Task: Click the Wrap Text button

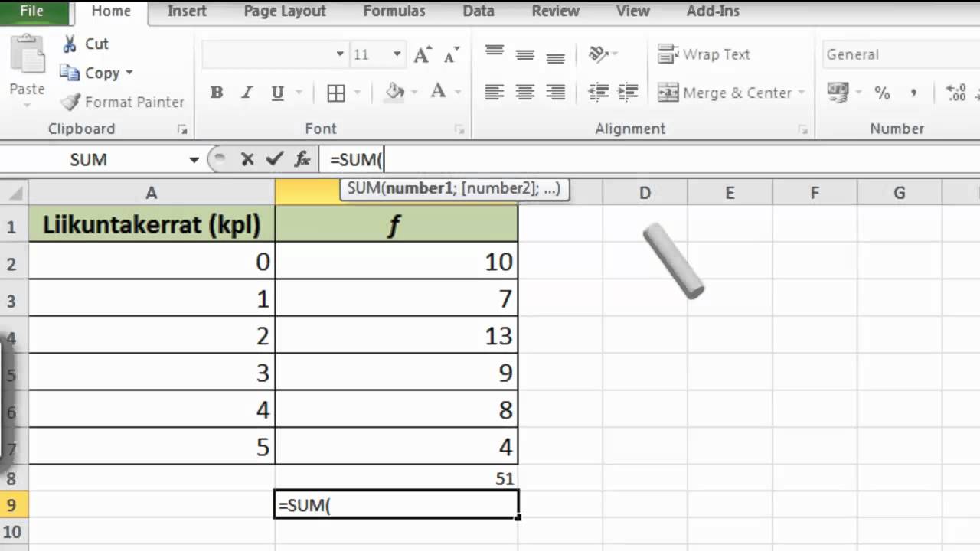Action: (x=704, y=54)
